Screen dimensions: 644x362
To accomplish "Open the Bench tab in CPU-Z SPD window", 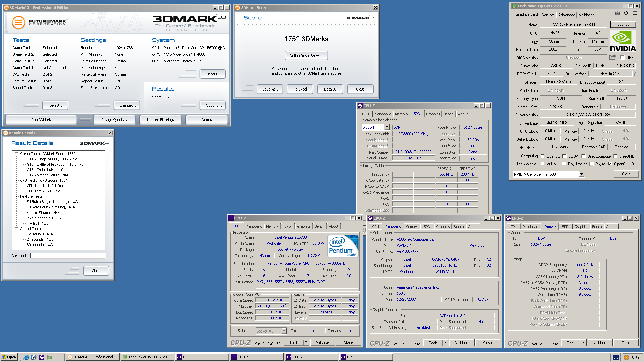I will tap(448, 114).
